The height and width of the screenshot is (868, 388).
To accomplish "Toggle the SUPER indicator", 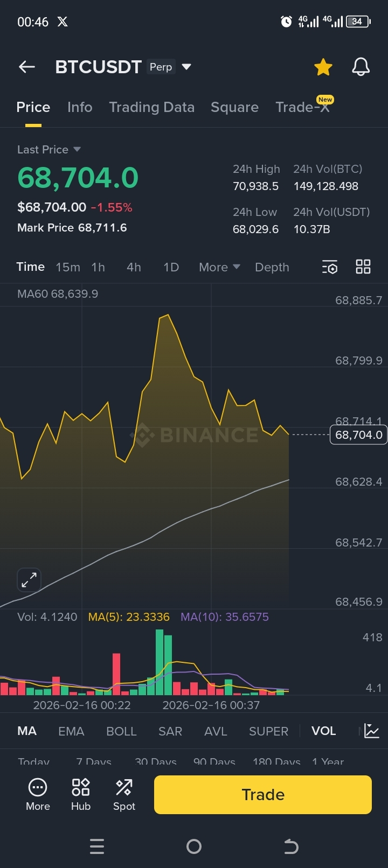I will pos(268,731).
